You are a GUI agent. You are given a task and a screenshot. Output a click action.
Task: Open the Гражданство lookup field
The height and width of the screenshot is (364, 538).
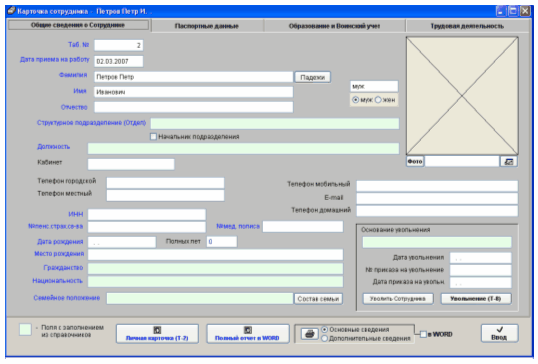pos(215,268)
